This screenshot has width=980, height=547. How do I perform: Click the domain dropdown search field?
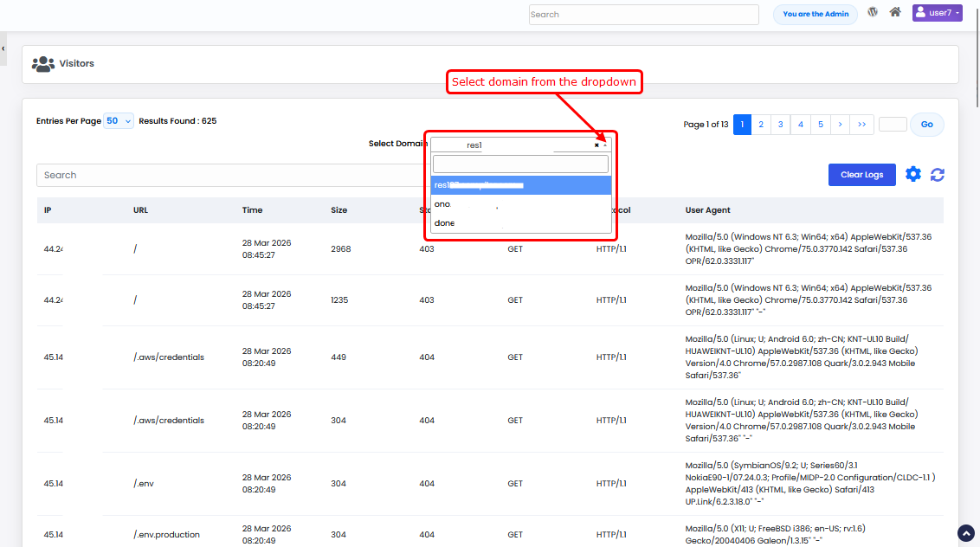(520, 164)
